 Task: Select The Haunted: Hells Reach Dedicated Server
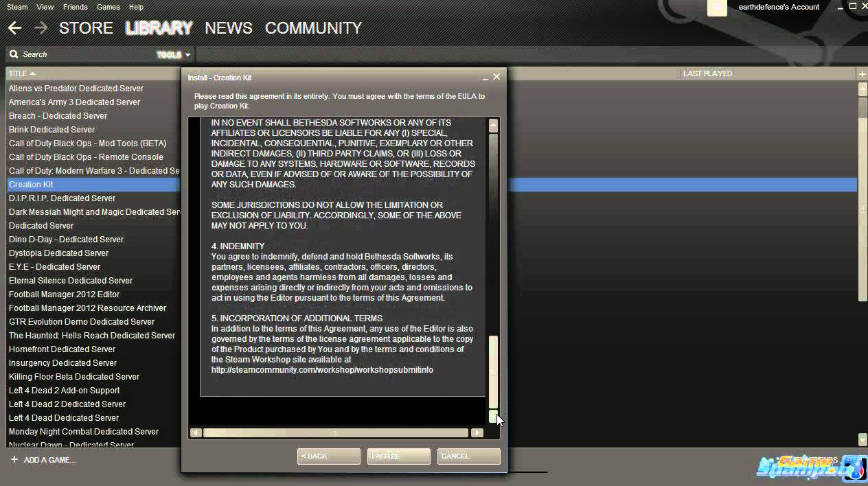coord(92,335)
